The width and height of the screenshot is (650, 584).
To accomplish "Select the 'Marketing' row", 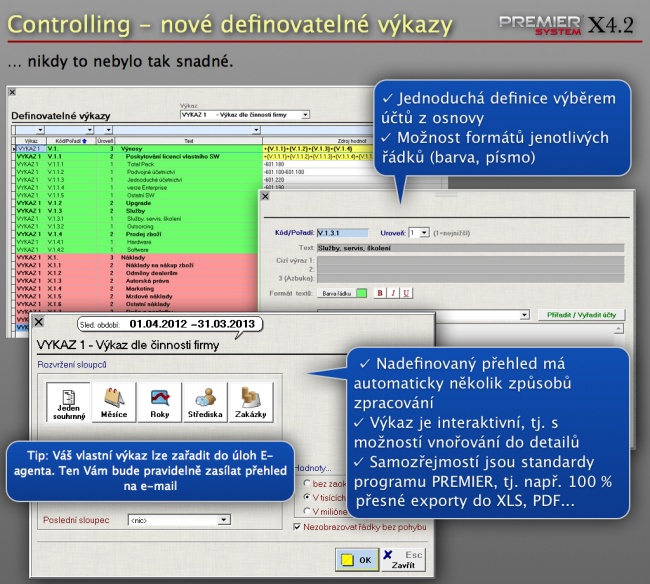I will [x=139, y=288].
